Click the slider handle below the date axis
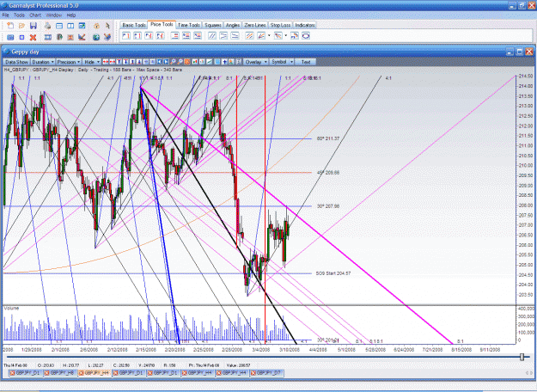This screenshot has height=392, width=537. [x=522, y=357]
